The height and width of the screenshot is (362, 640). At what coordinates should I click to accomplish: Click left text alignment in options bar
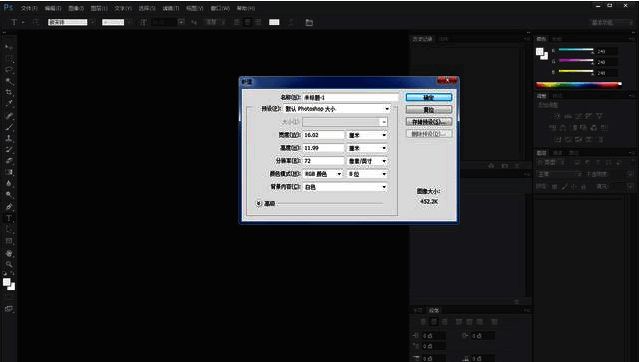[x=237, y=22]
